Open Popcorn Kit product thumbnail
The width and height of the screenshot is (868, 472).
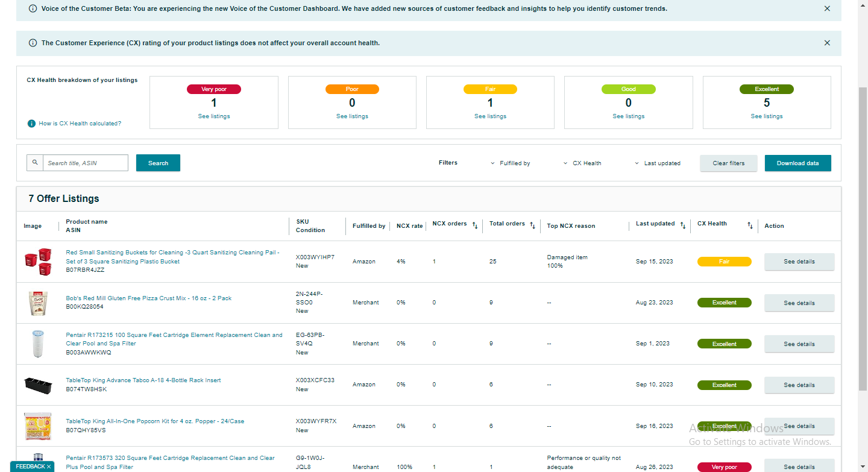pyautogui.click(x=37, y=426)
